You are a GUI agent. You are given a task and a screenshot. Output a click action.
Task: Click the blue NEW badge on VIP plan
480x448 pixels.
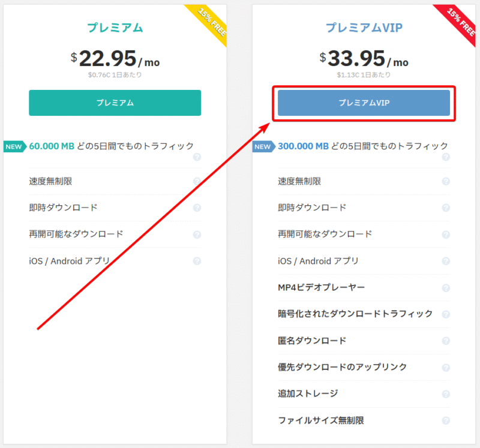(263, 146)
